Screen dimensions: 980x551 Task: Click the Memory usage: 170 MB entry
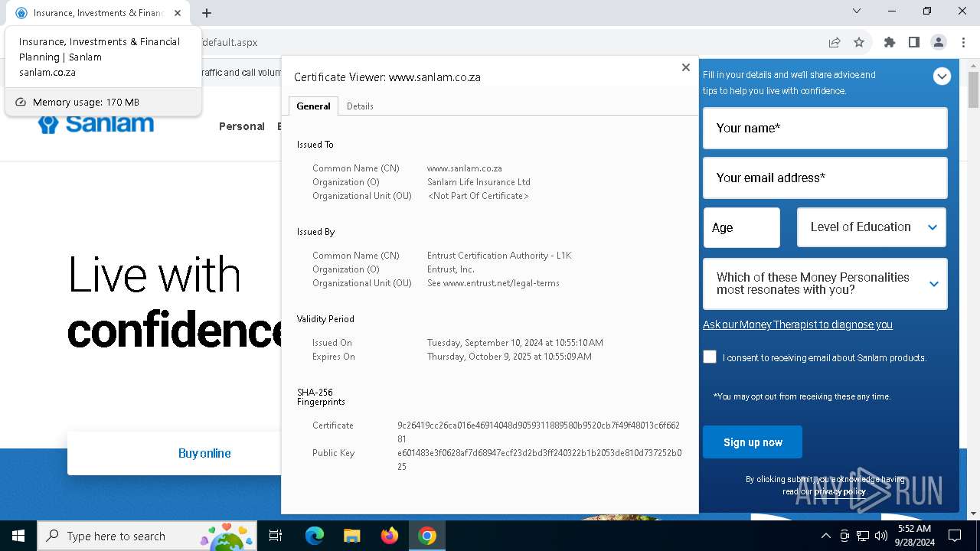pos(103,102)
